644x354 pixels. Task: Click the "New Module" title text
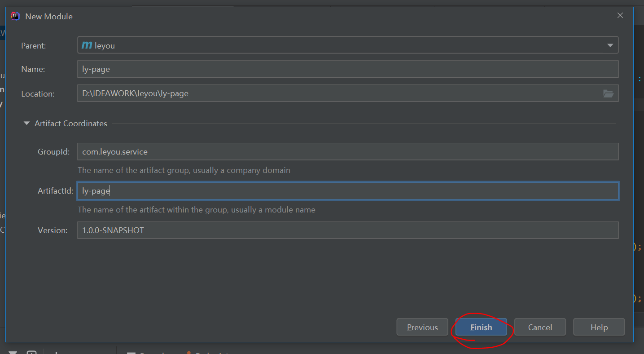49,16
